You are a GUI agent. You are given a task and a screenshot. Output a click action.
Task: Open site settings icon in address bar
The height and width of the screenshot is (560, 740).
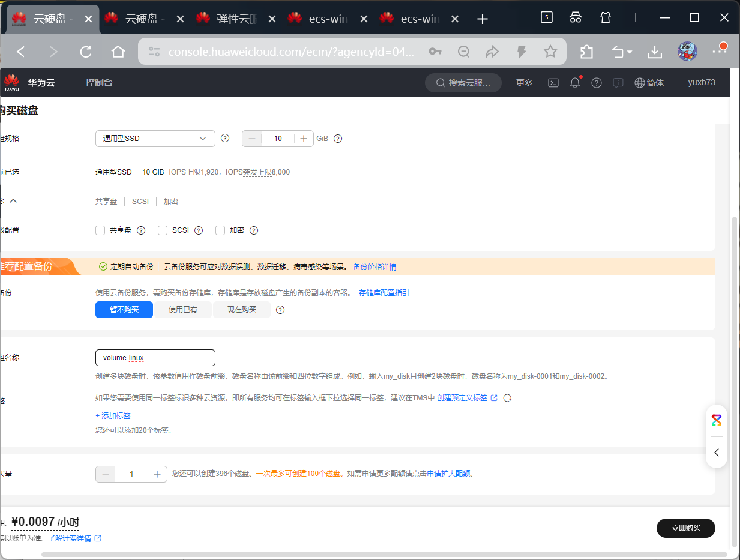[154, 52]
